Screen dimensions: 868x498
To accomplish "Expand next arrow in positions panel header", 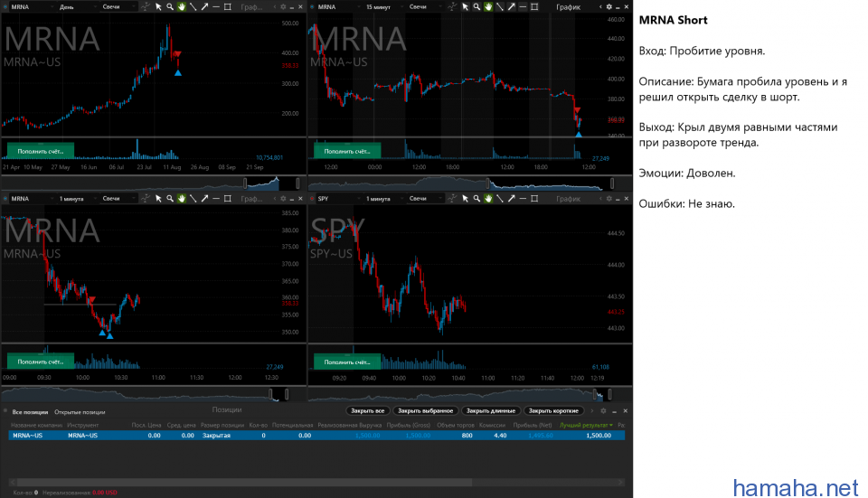I will click(x=591, y=410).
